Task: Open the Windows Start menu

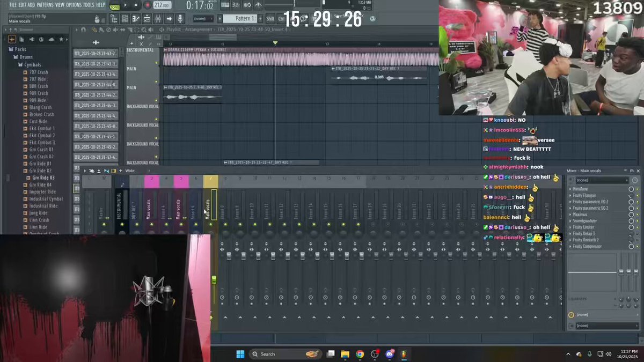Action: pyautogui.click(x=240, y=354)
